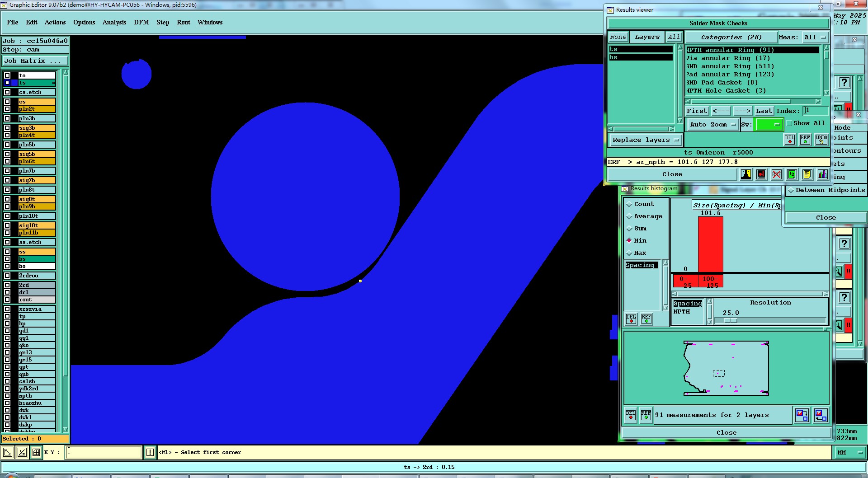The width and height of the screenshot is (868, 478).
Task: Click the board overview thumbnail in histogram
Action: click(x=726, y=368)
